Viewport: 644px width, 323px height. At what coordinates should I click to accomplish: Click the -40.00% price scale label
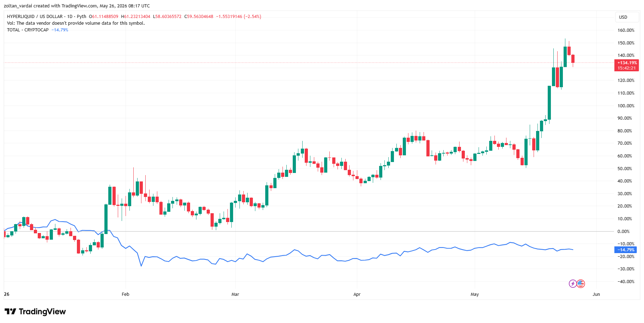625,282
